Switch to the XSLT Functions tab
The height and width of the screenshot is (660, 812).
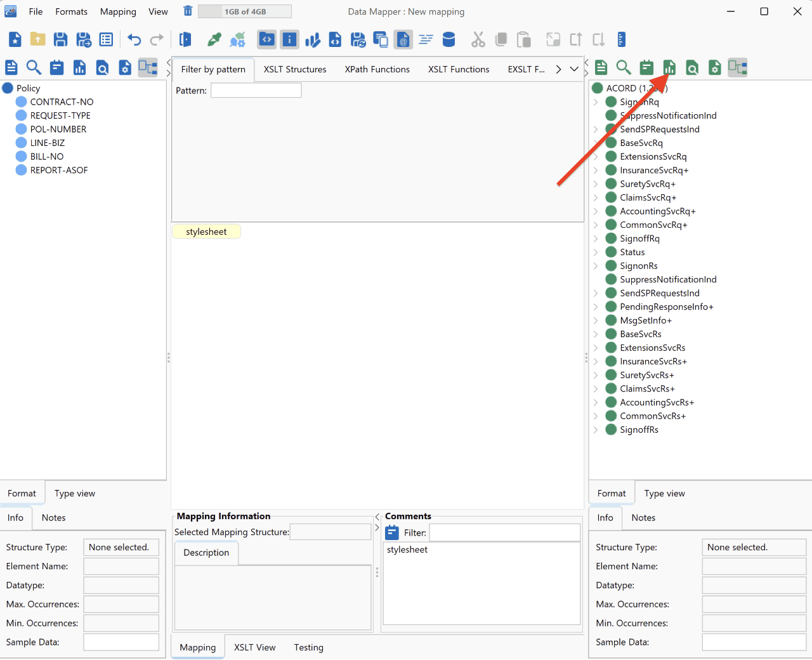[x=459, y=69]
